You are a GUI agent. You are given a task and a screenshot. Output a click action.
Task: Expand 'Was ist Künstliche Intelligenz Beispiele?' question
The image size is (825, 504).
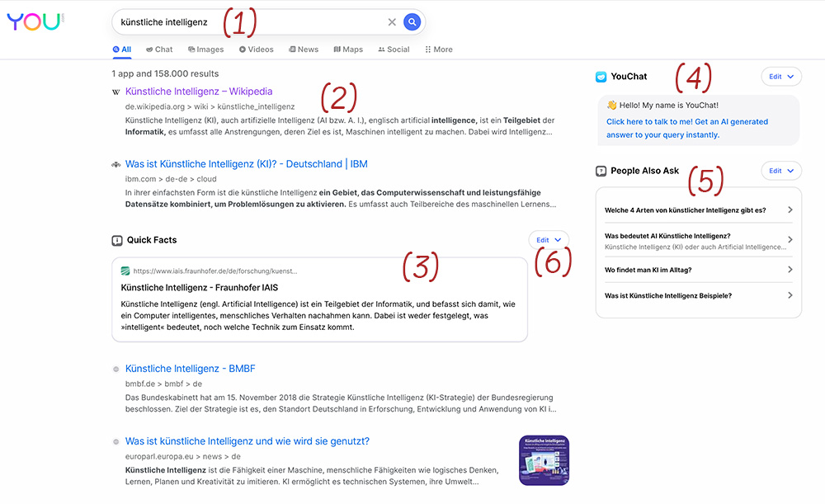[699, 295]
